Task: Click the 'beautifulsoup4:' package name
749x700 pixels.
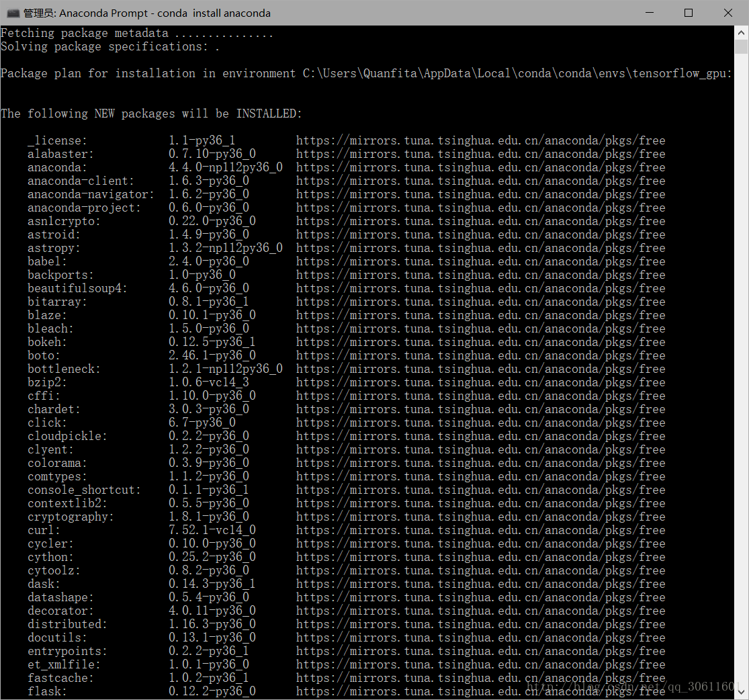Action: click(77, 288)
